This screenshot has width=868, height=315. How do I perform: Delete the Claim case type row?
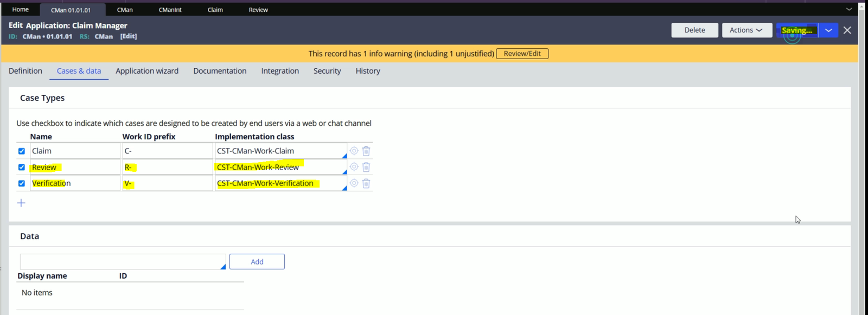pos(366,151)
